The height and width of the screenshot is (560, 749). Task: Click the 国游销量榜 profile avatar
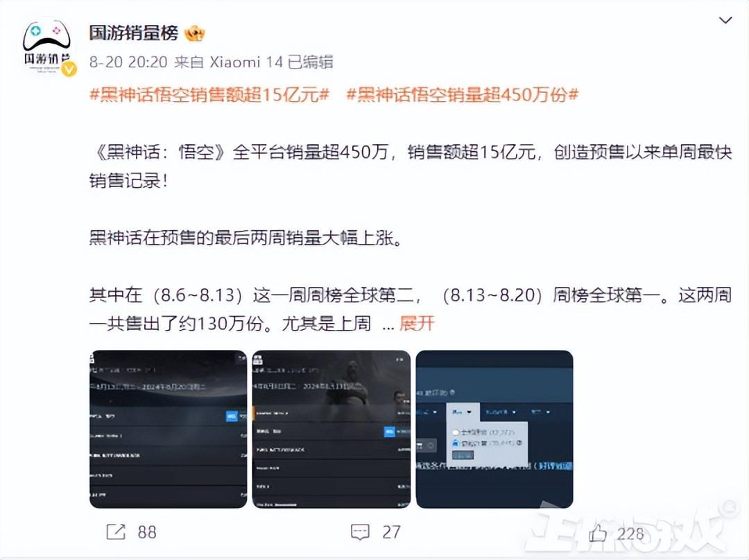(x=47, y=46)
